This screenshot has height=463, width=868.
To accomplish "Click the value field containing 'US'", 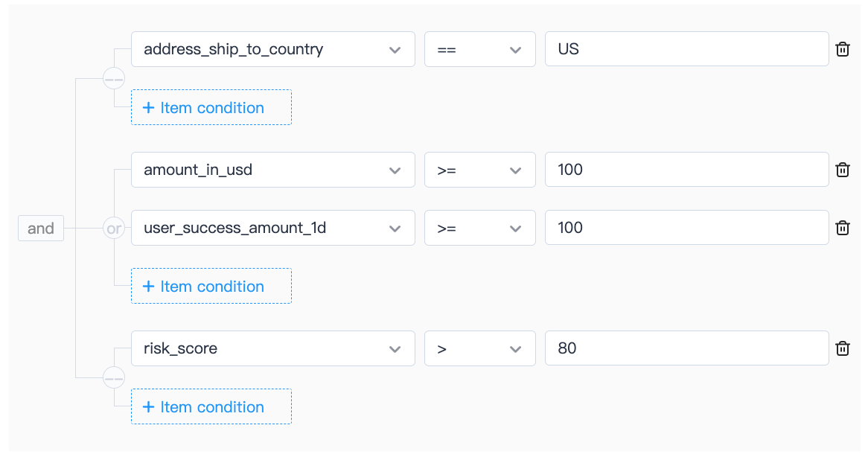I will click(x=686, y=49).
